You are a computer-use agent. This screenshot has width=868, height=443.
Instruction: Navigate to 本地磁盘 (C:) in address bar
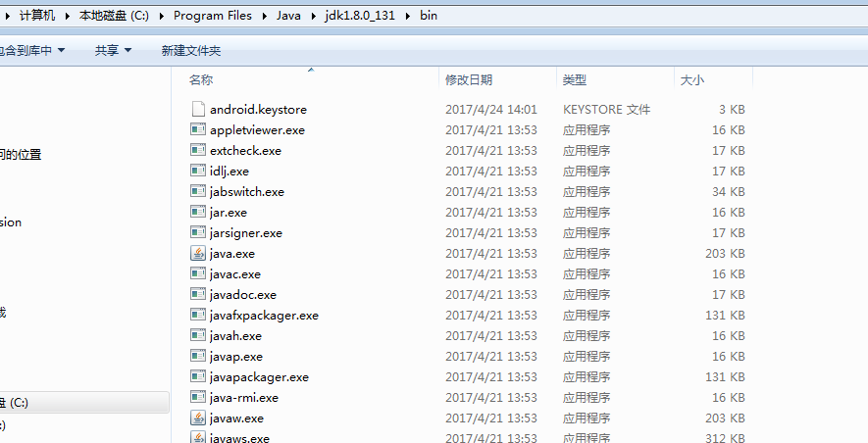(114, 16)
